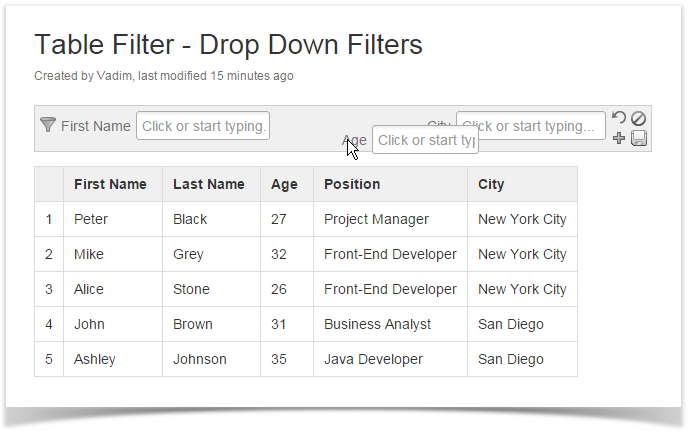Click the clear all filters icon
The image size is (695, 436).
pos(638,118)
